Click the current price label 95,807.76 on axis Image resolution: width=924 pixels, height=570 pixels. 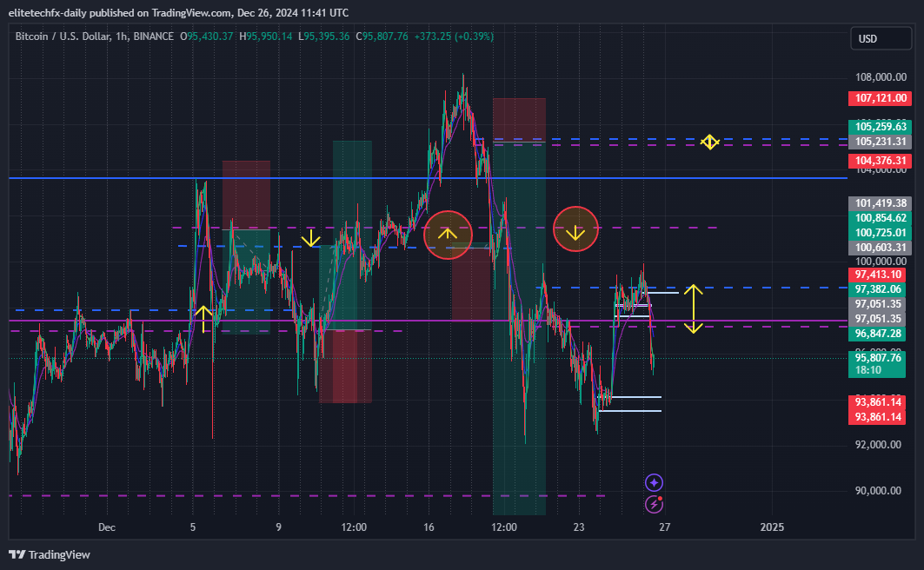coord(877,357)
